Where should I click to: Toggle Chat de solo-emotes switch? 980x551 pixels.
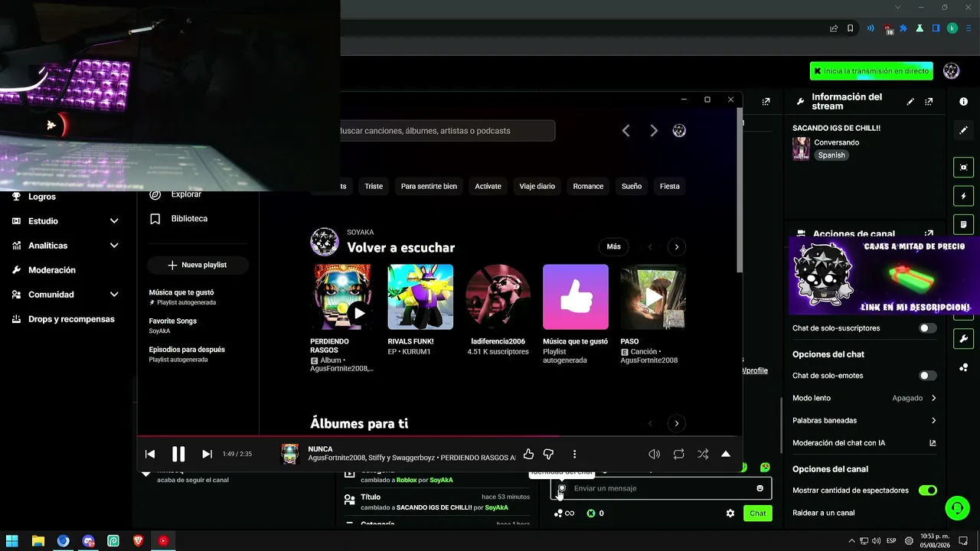(x=927, y=376)
